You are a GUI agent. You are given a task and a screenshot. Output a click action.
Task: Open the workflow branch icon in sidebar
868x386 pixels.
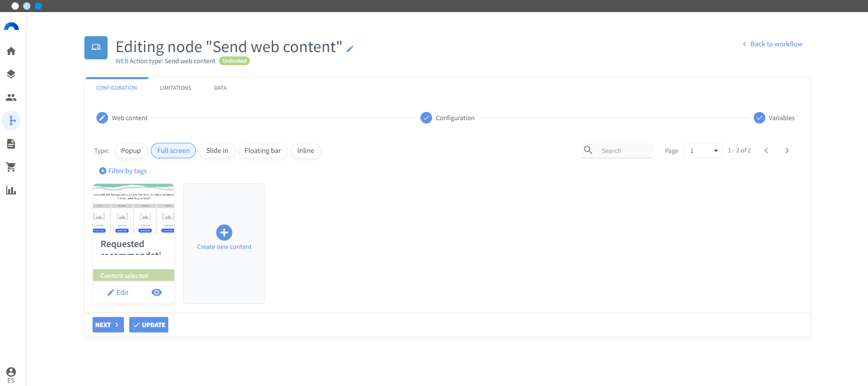(x=11, y=121)
